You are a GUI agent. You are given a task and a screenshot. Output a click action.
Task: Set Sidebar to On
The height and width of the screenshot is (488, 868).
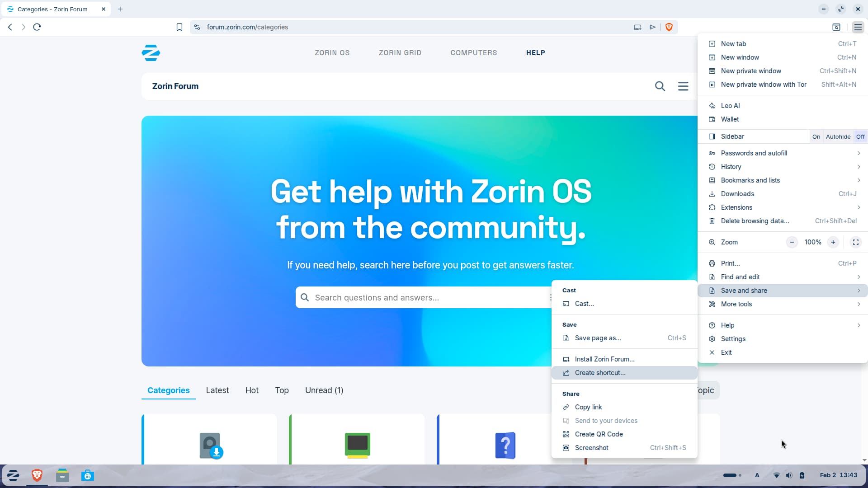[x=816, y=136]
